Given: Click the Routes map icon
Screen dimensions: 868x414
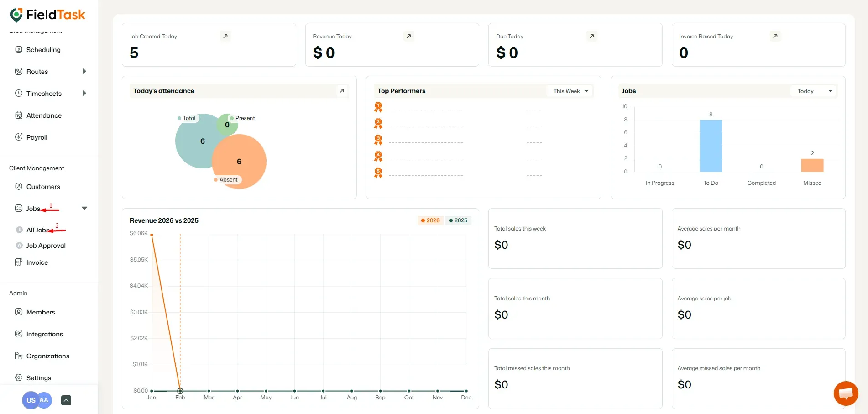Looking at the screenshot, I should click(19, 71).
